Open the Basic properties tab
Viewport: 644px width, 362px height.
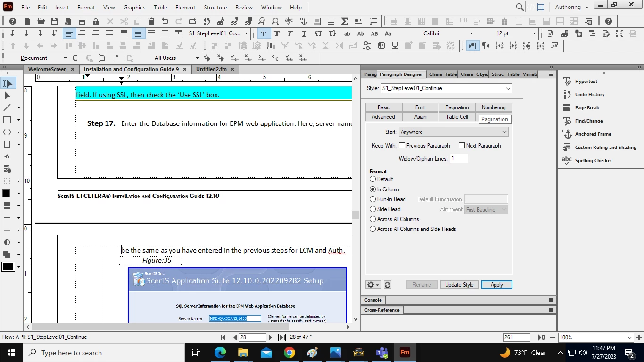[383, 107]
